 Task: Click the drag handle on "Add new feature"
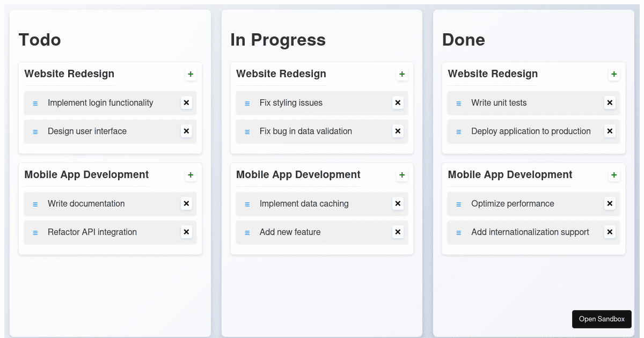coord(247,232)
